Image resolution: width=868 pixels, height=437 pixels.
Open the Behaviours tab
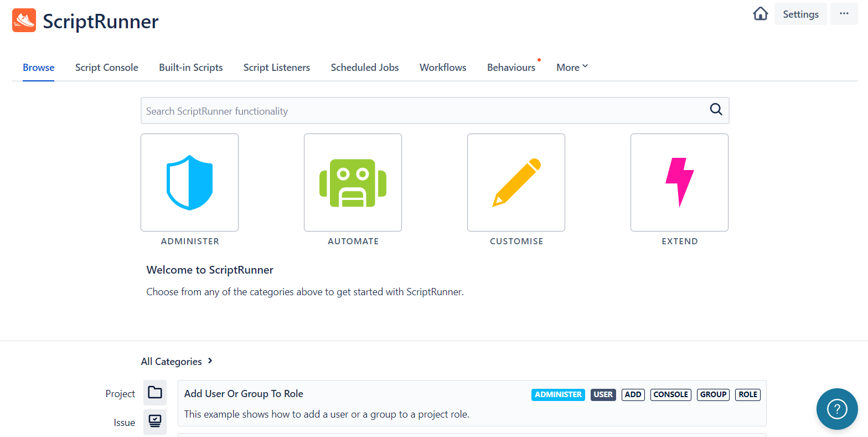(511, 67)
